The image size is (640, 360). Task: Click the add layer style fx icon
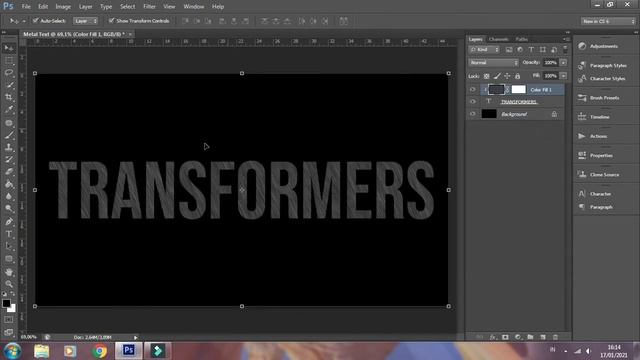493,337
